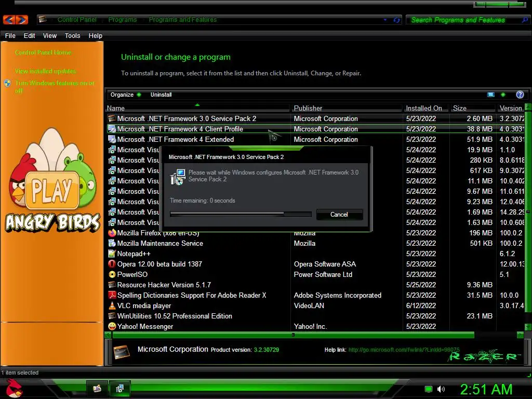Change view using the views icon

click(491, 95)
